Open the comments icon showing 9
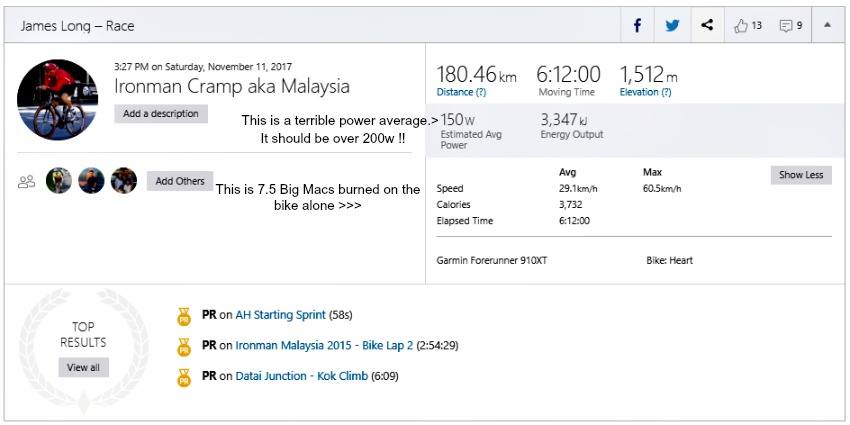Screen dimensions: 850x425 (791, 26)
